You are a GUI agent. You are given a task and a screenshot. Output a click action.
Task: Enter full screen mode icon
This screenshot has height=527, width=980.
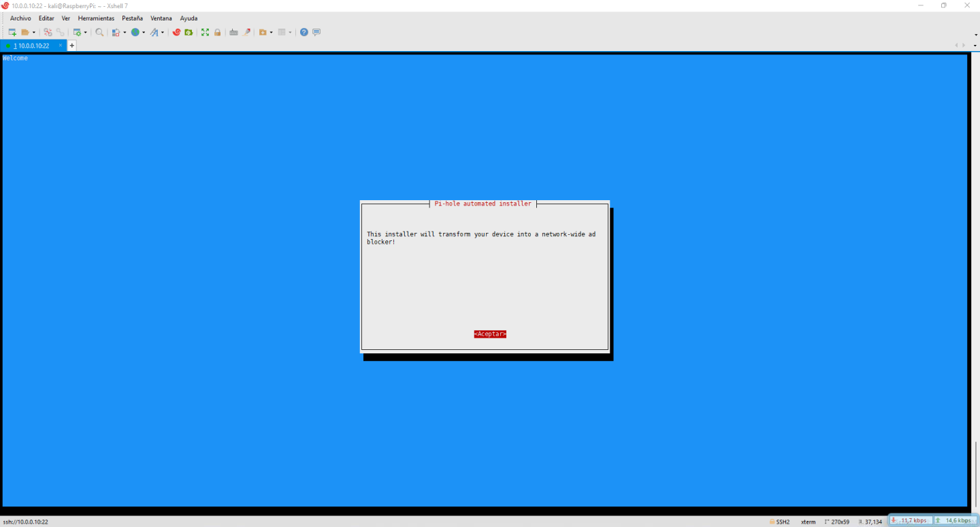pos(205,31)
